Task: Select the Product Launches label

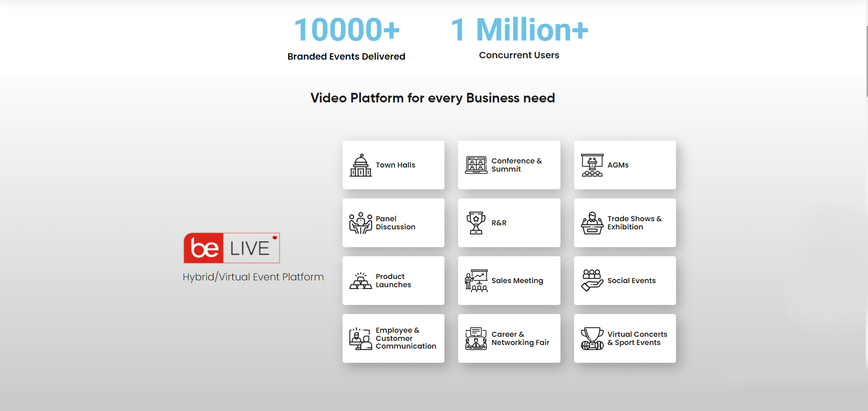Action: 394,281
